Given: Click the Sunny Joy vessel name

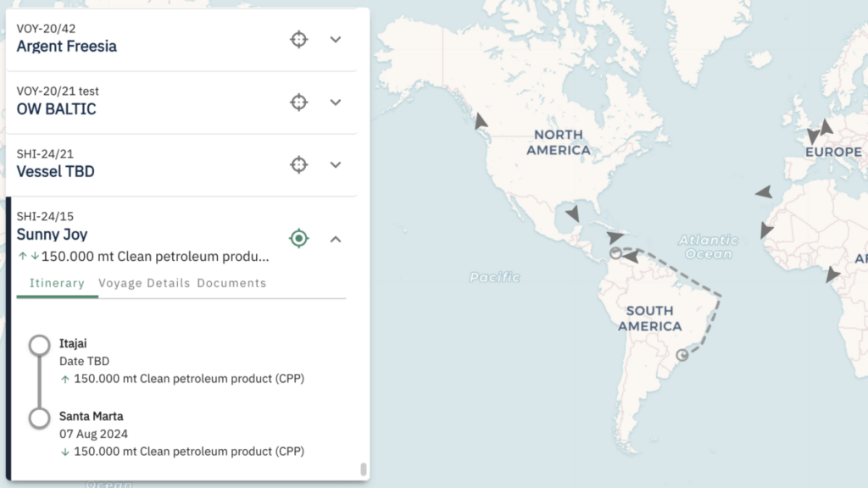Looking at the screenshot, I should coord(52,235).
